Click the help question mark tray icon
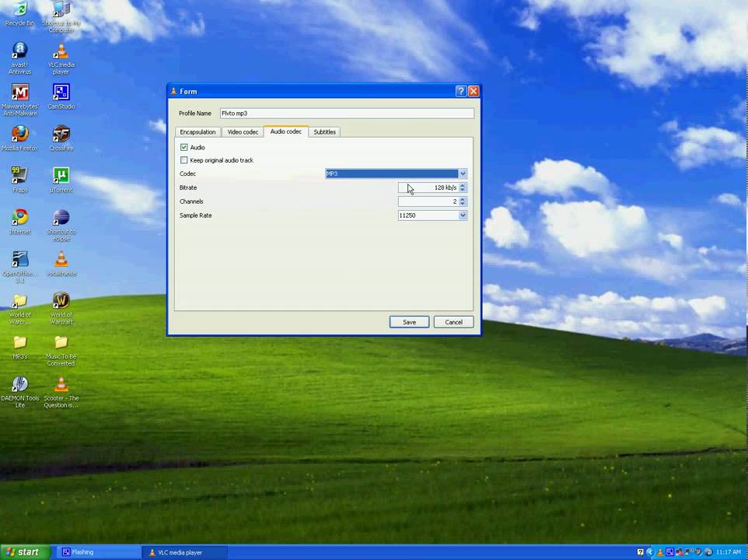 640,552
